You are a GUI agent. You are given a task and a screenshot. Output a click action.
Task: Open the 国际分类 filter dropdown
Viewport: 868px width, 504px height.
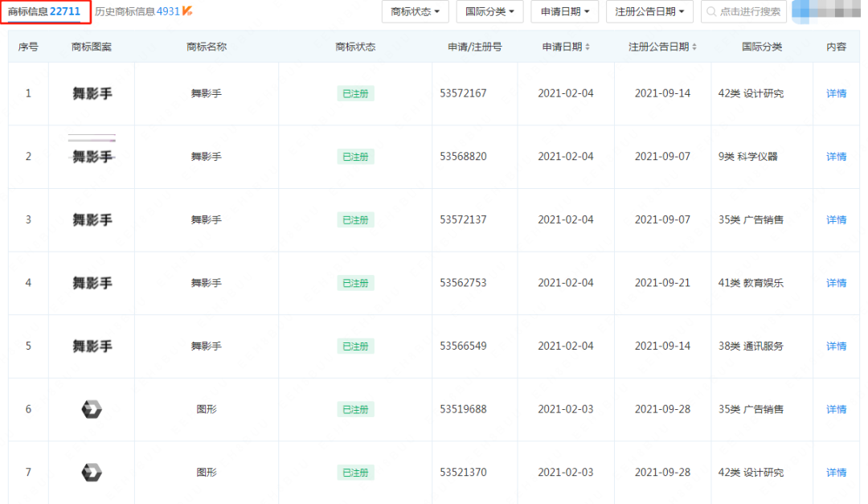[490, 11]
